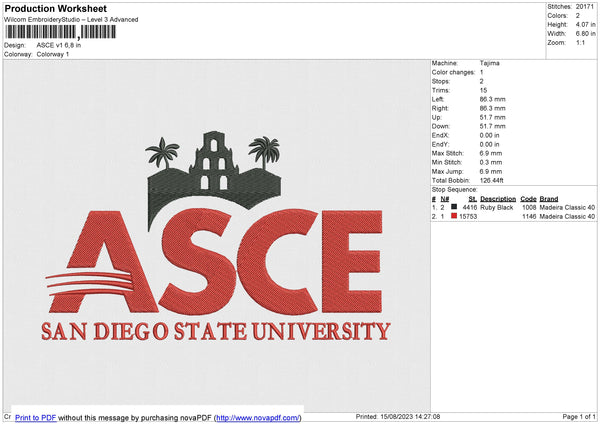Click the 'Page 1 of 1' footer text
Image resolution: width=600 pixels, height=424 pixels.
click(x=579, y=416)
